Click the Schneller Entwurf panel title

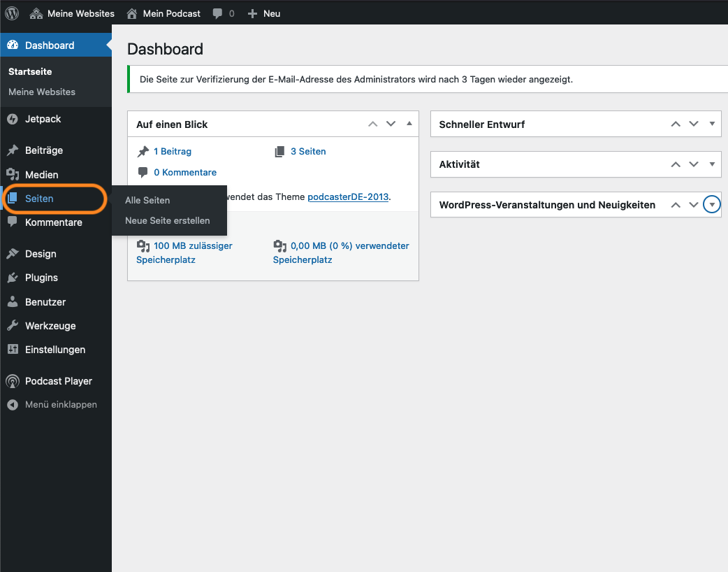(482, 124)
